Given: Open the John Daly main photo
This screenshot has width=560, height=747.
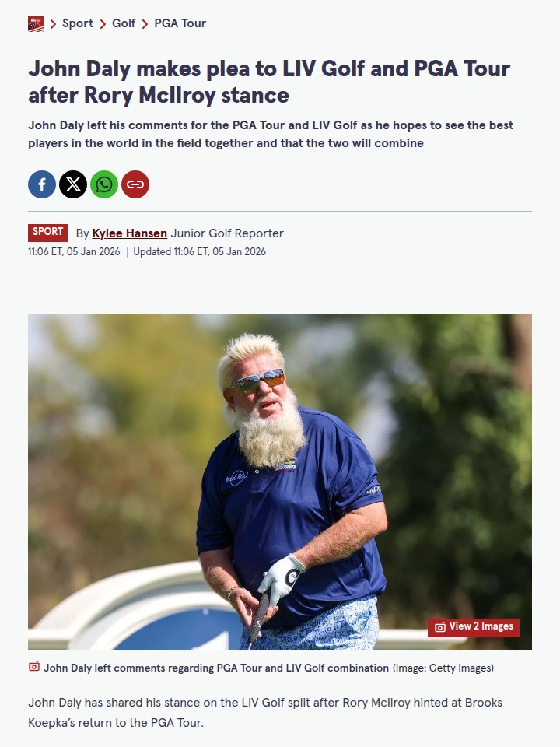Looking at the screenshot, I should coord(280,481).
